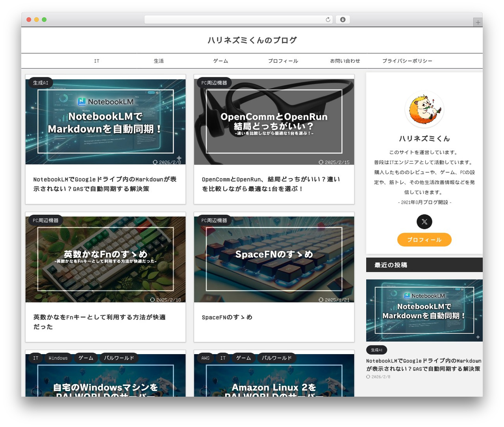
Task: Click the blog title ハリネズミくんのブログ
Action: (x=252, y=40)
